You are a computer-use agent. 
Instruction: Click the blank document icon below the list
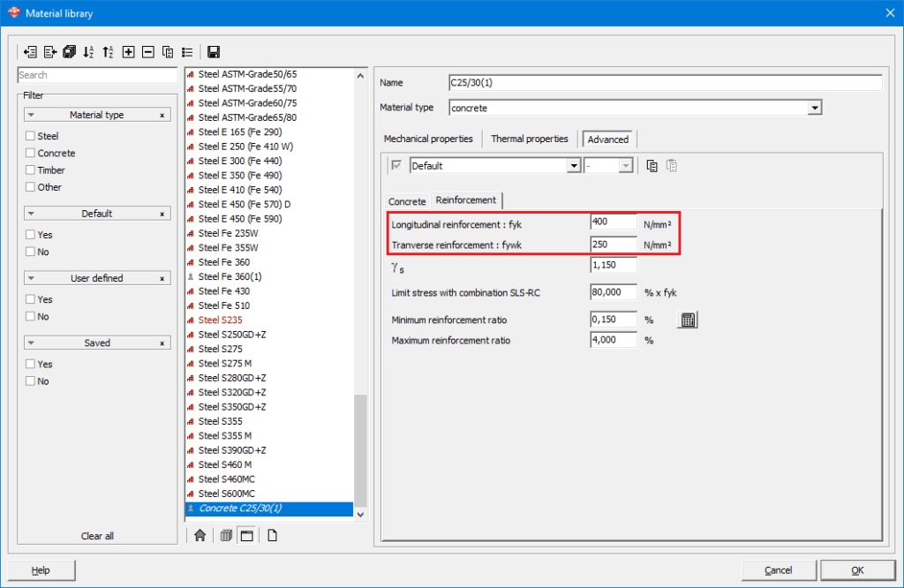click(272, 536)
